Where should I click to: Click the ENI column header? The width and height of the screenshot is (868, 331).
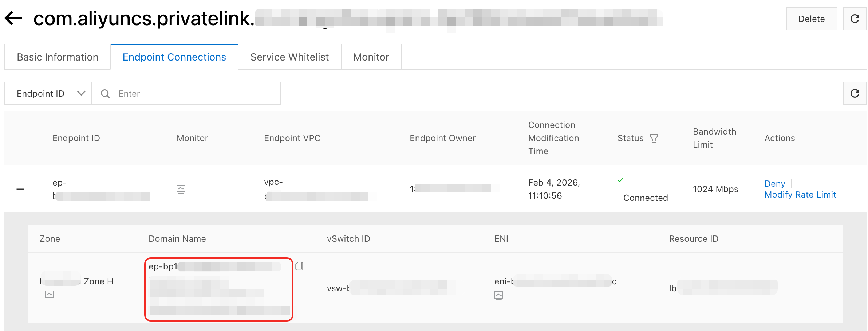[x=501, y=238]
